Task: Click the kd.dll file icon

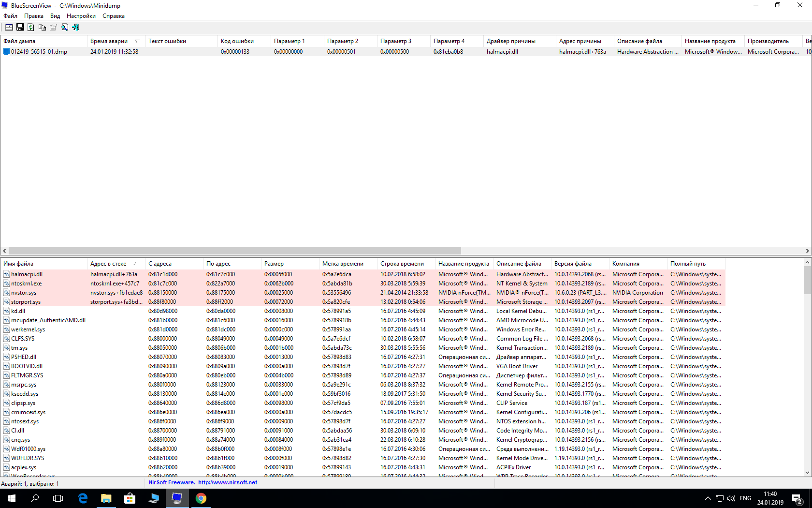Action: (7, 311)
